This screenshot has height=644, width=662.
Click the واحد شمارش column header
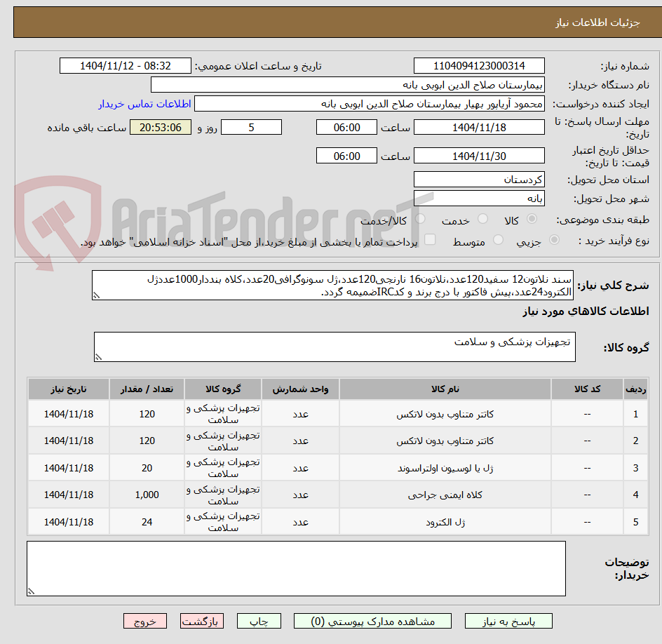(x=300, y=389)
